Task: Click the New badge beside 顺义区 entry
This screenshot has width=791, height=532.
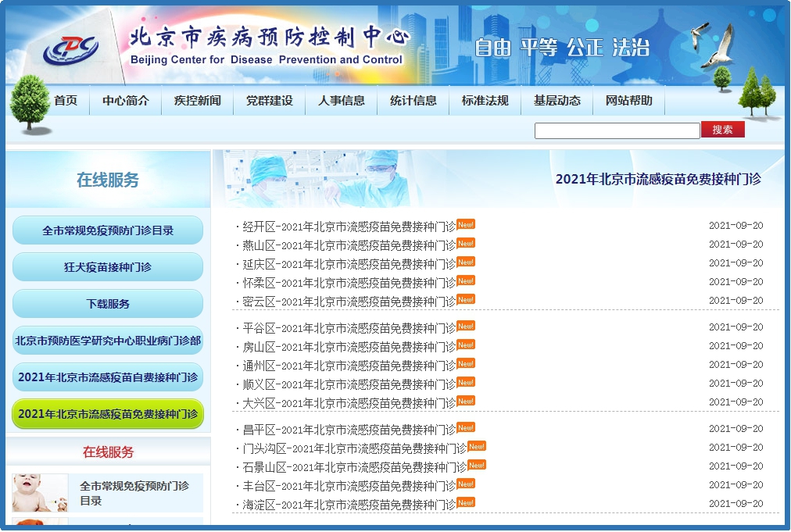Action: pyautogui.click(x=466, y=382)
